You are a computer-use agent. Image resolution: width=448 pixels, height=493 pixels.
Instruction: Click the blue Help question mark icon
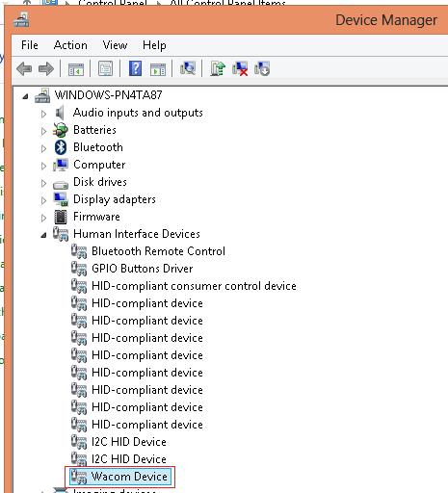(135, 68)
